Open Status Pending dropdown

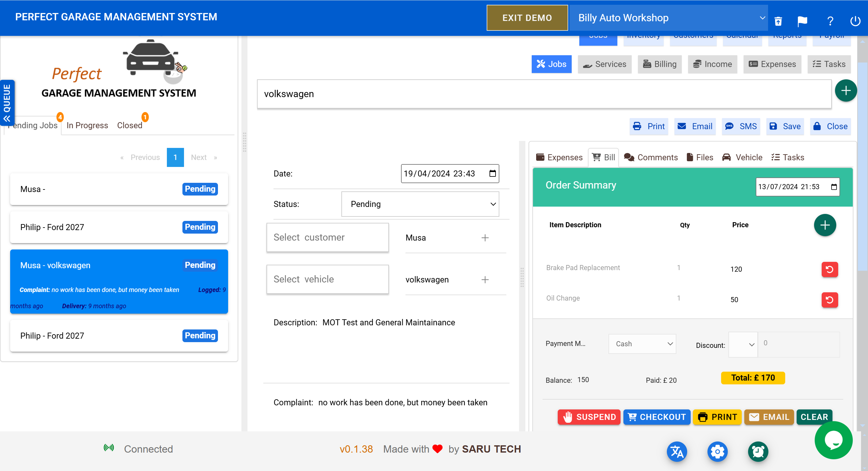[420, 204]
